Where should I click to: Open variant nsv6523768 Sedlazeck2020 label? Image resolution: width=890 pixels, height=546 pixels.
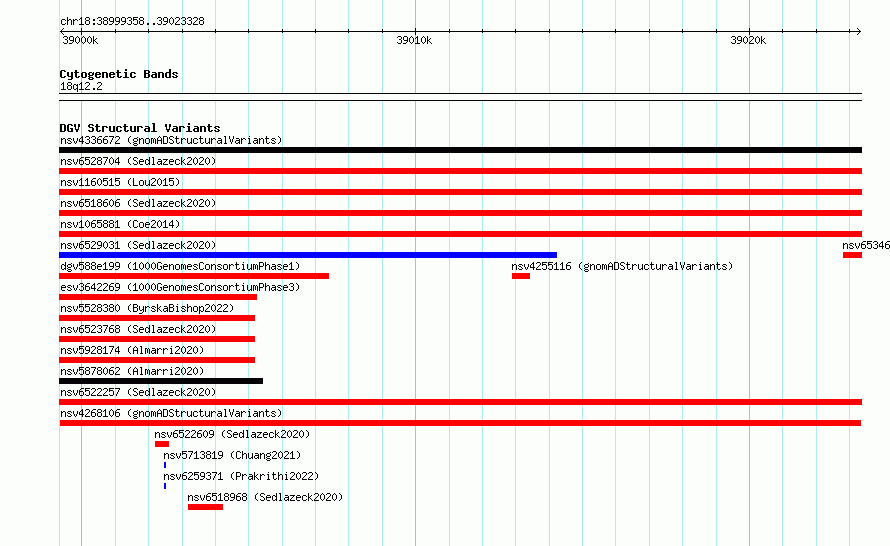pos(138,329)
